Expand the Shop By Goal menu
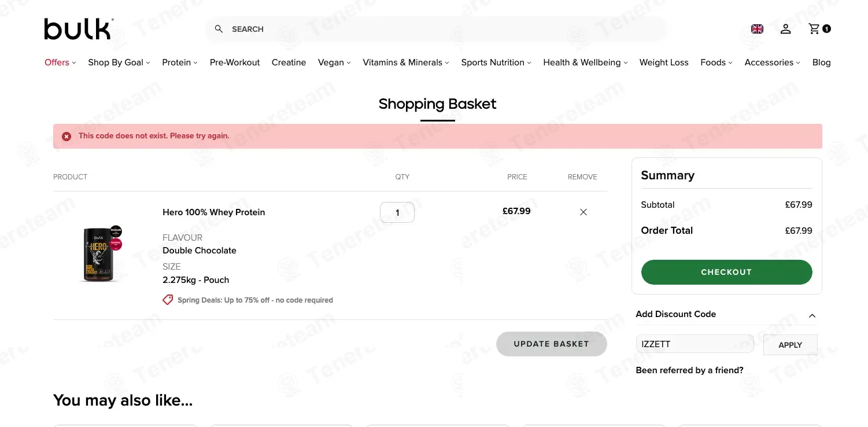The height and width of the screenshot is (427, 868). pyautogui.click(x=119, y=62)
